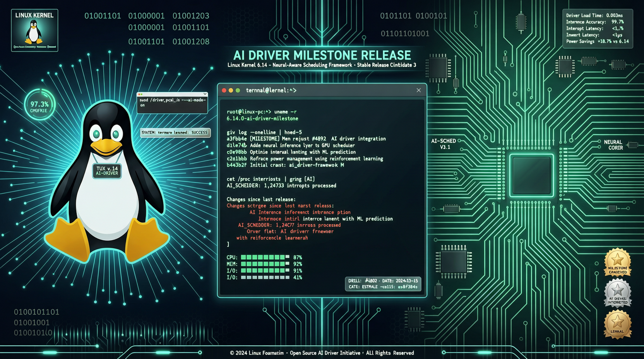
Task: Click the red with reiforcencle learnerah line
Action: (272, 238)
